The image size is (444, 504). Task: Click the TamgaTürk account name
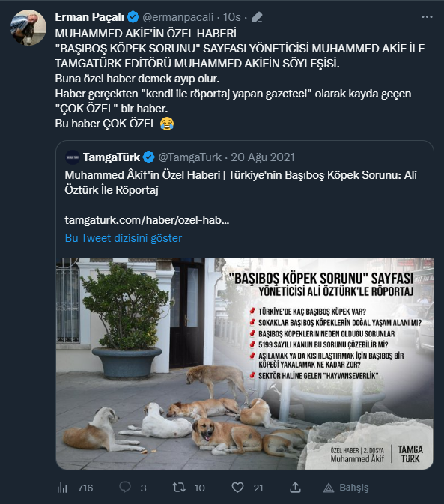click(x=112, y=157)
